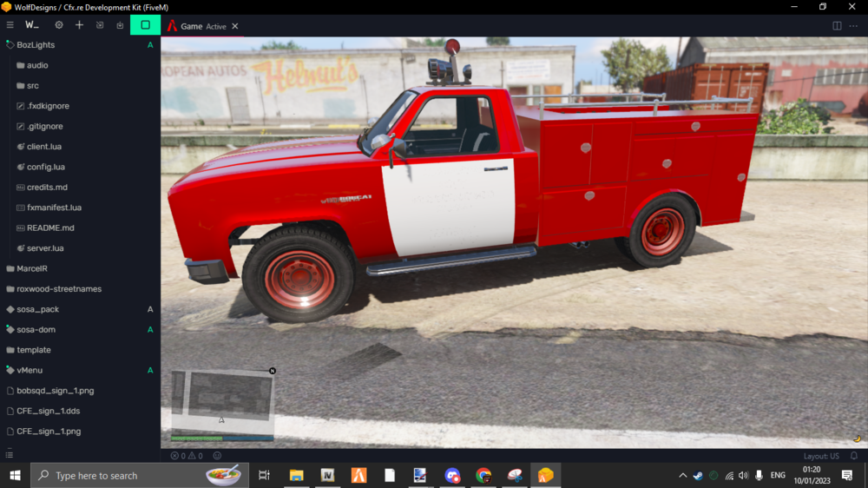Click the build project download-box icon
The height and width of the screenshot is (488, 868).
[120, 25]
